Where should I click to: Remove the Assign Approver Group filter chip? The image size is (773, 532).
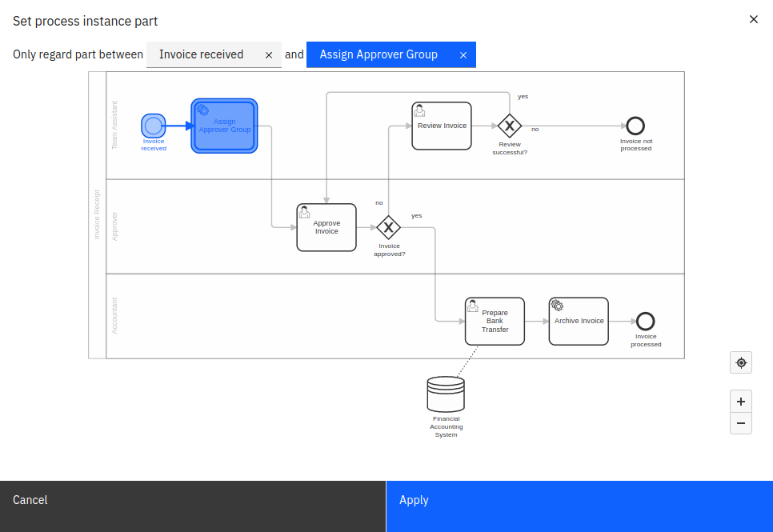tap(463, 54)
